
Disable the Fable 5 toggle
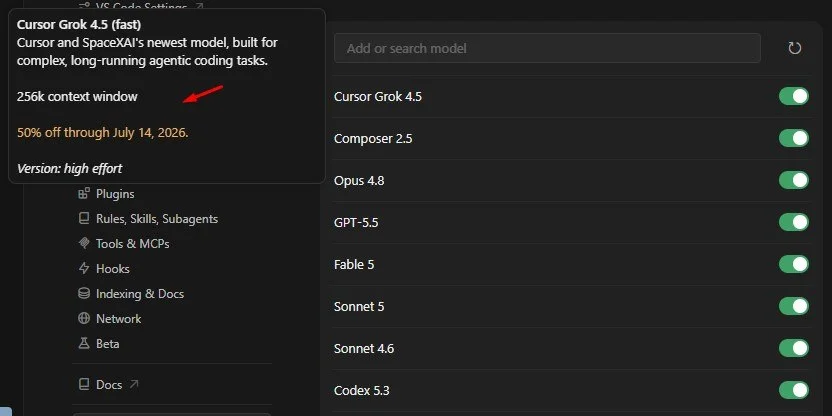point(794,264)
